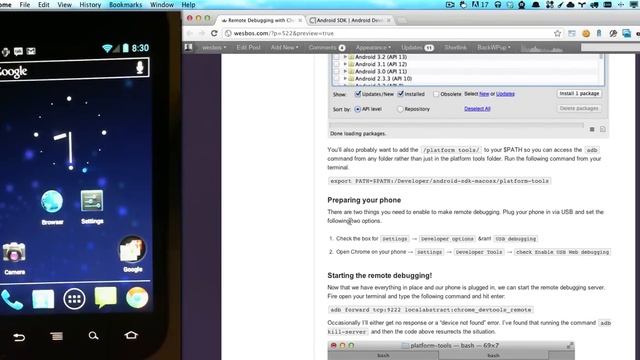Click the stop icon in SDK Manager

(x=592, y=129)
